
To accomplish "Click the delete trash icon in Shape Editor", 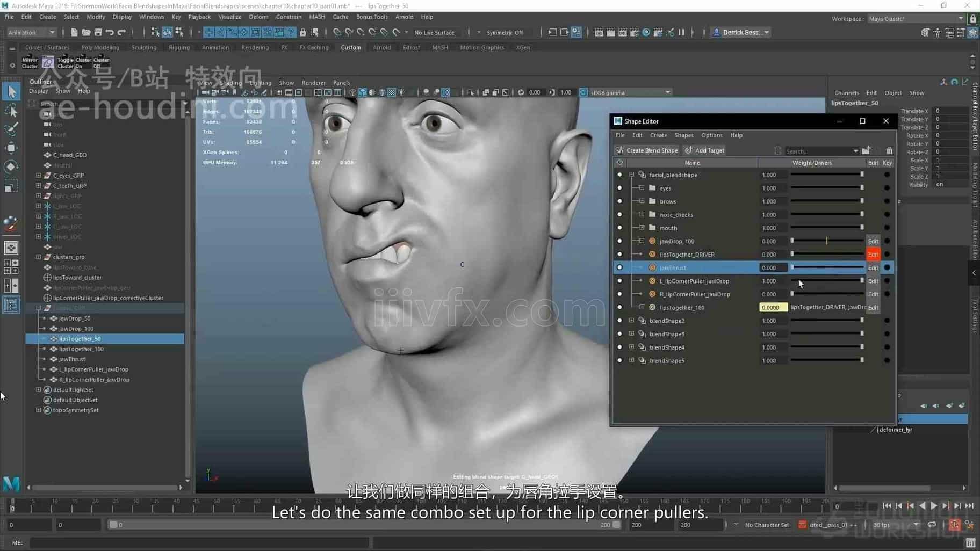I will click(x=889, y=151).
